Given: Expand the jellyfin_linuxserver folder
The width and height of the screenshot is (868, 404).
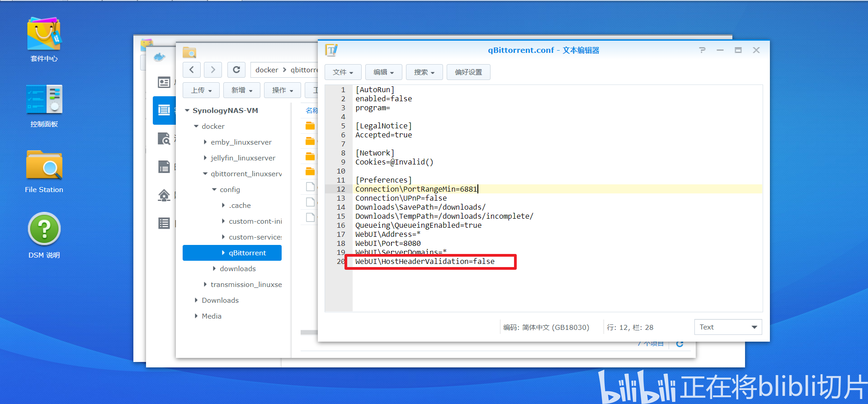Looking at the screenshot, I should (x=205, y=158).
